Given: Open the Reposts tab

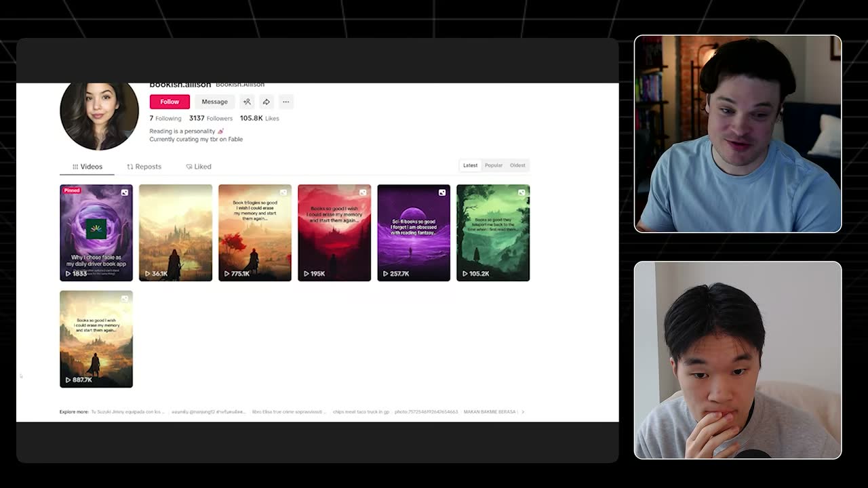Looking at the screenshot, I should (x=144, y=167).
